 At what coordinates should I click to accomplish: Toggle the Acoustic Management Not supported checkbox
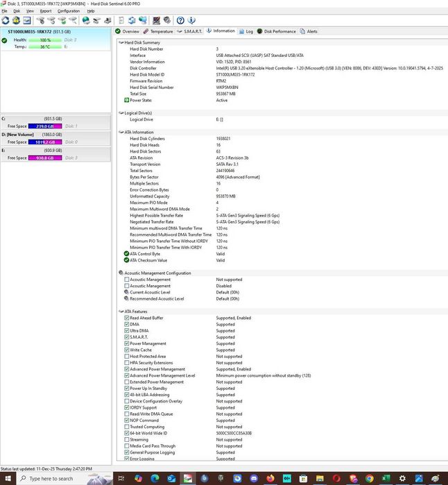pos(127,280)
